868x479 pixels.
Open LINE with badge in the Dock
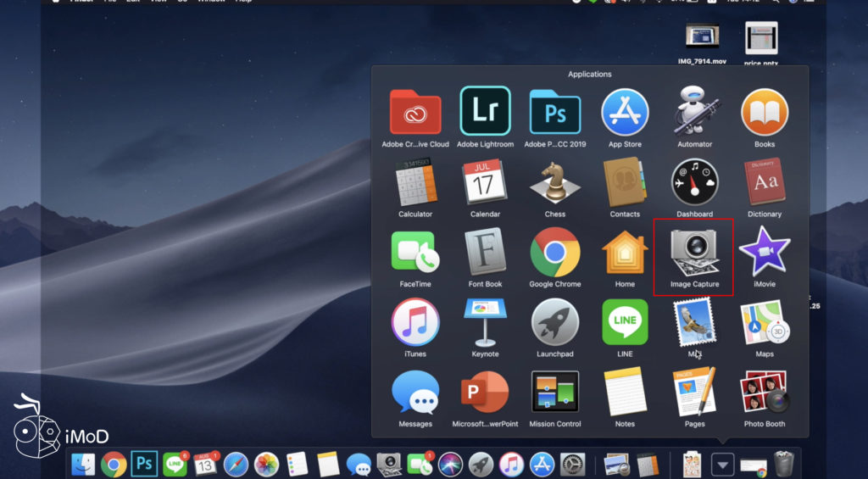(x=175, y=464)
